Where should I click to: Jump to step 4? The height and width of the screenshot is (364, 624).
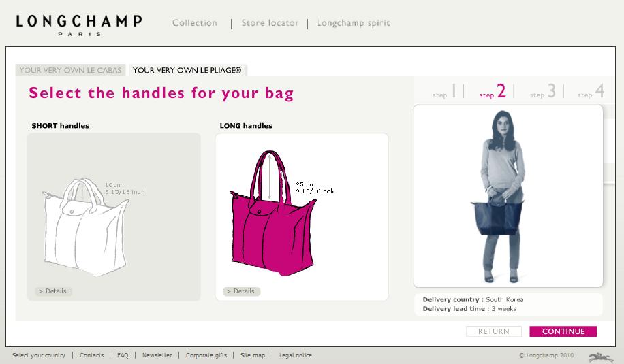click(591, 91)
